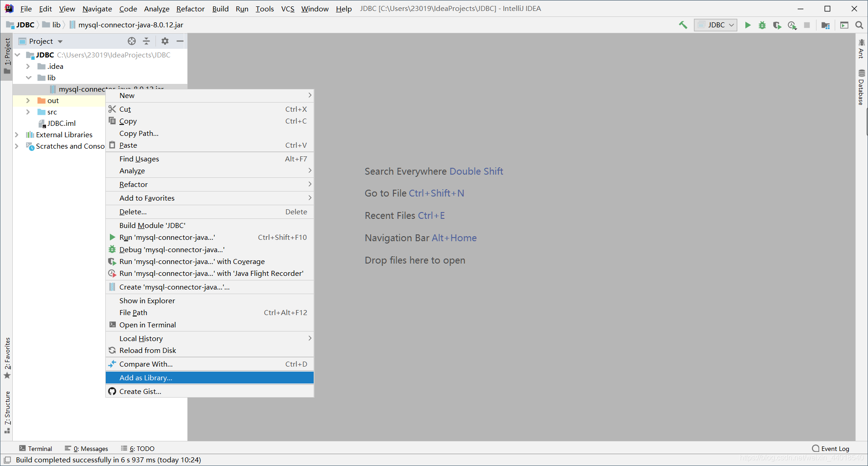
Task: Open the Tools menu
Action: coord(265,9)
